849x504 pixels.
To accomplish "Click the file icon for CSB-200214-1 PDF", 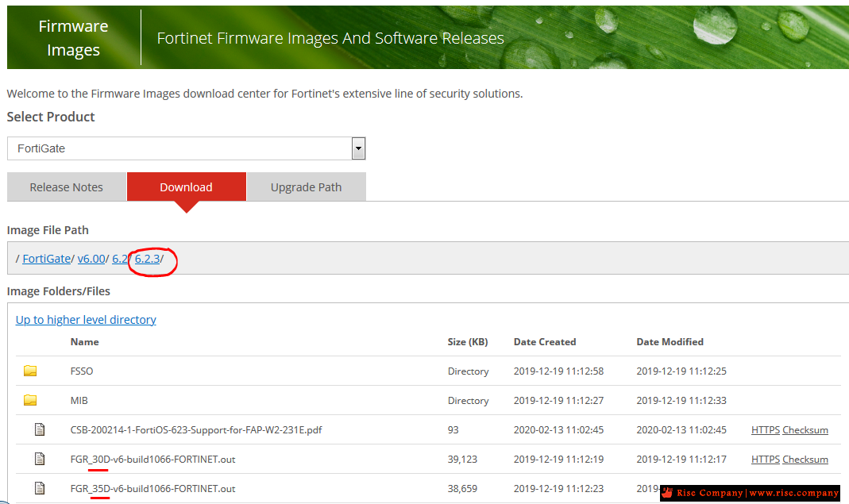I will pos(40,430).
